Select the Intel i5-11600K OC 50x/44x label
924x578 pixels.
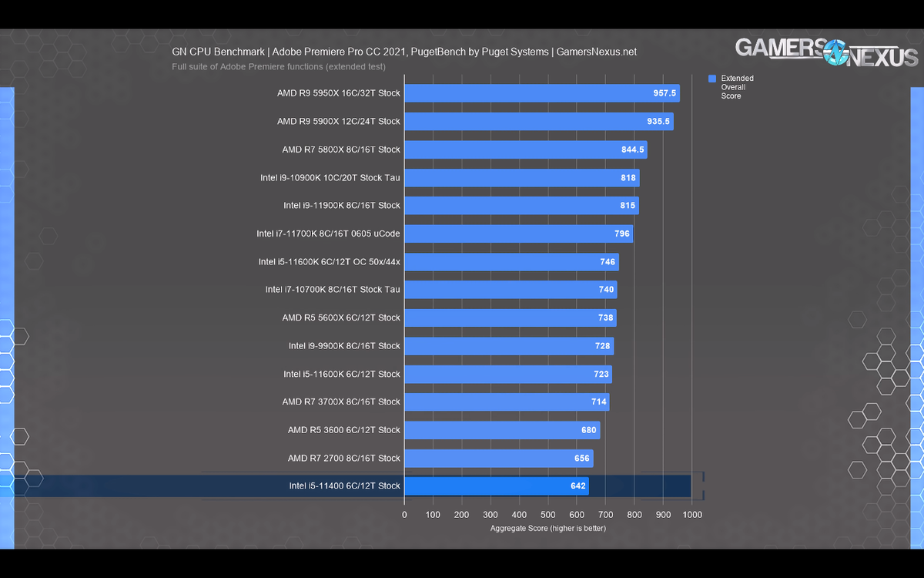point(330,261)
